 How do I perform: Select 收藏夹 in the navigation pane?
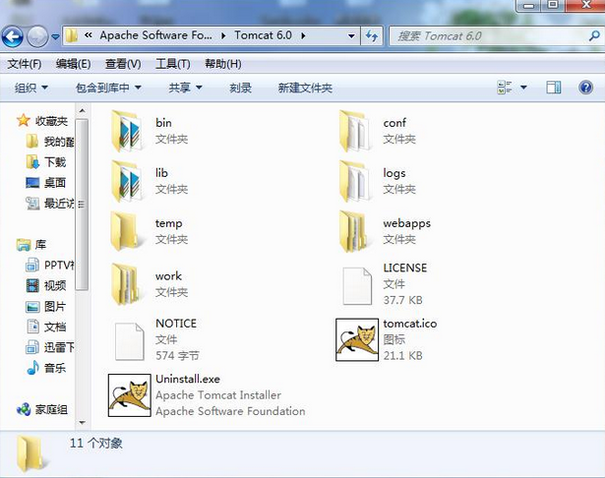pos(52,121)
